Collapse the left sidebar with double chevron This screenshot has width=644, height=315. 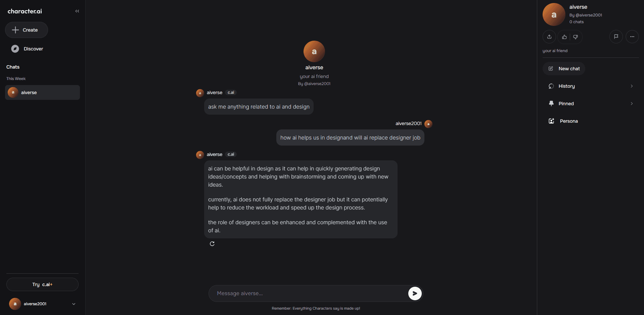(77, 11)
